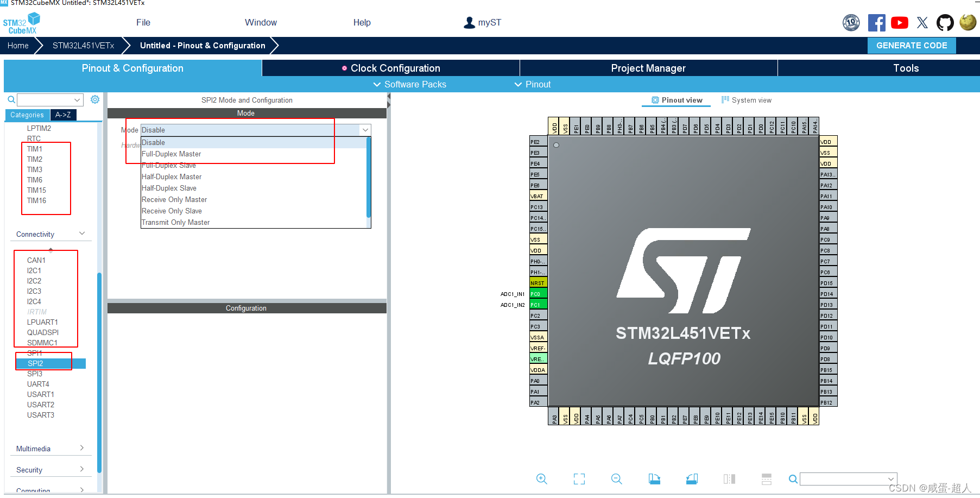Click the green PC1 pin on the chip
The image size is (980, 498).
pyautogui.click(x=538, y=305)
